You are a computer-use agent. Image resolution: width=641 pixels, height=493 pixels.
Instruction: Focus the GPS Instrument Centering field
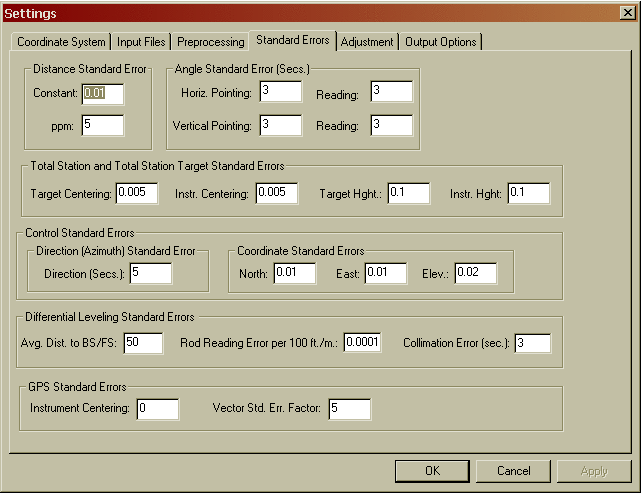158,409
